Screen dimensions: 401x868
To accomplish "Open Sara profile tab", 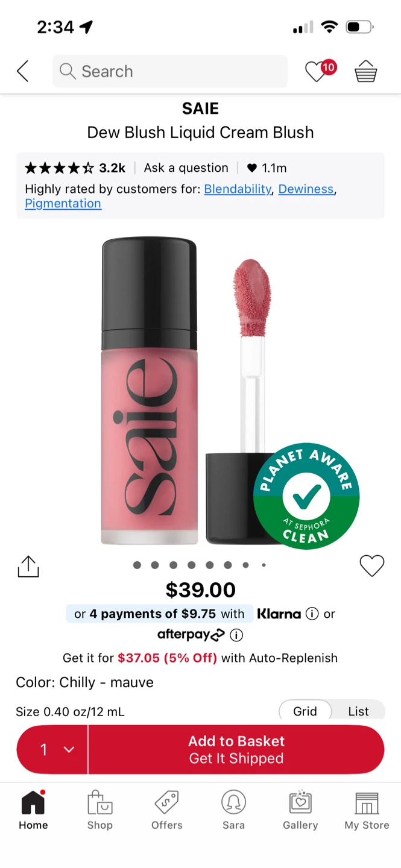I will click(233, 811).
